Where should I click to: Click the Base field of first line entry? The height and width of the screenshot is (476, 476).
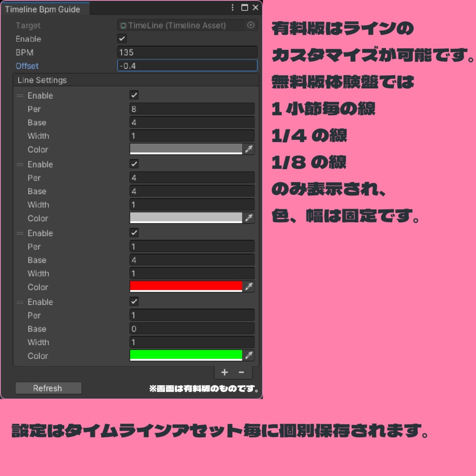tap(192, 122)
